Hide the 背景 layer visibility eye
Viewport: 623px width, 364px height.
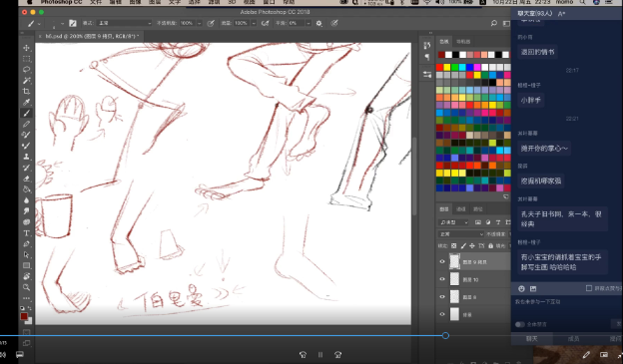coord(442,314)
